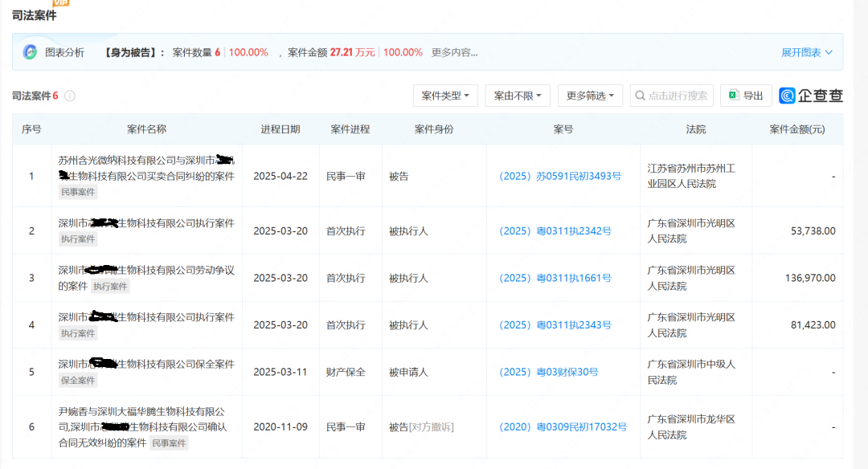Open the 案由不限 dropdown

(x=517, y=96)
